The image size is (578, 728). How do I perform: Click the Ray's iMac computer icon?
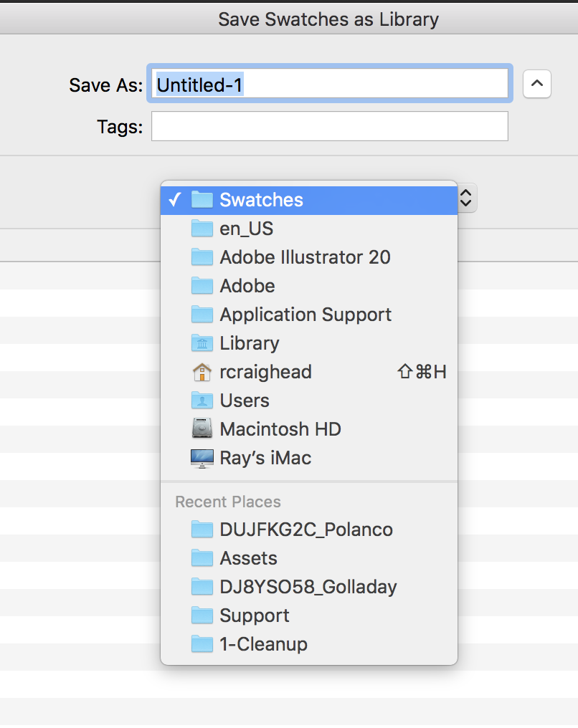(202, 458)
